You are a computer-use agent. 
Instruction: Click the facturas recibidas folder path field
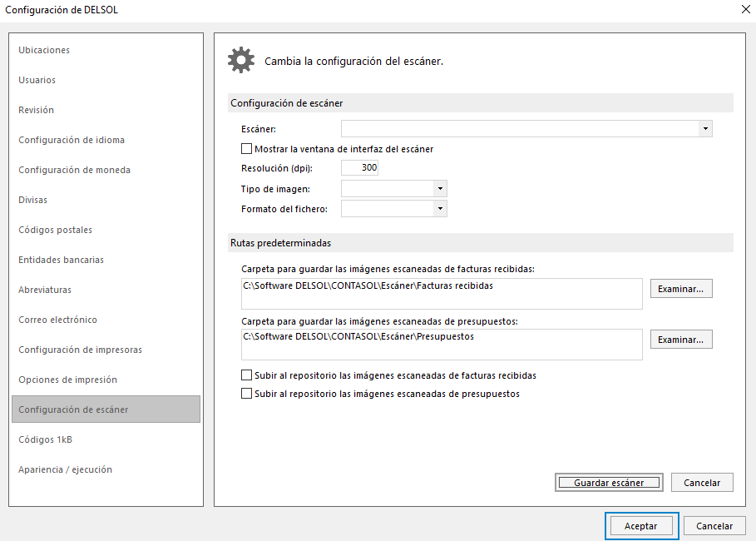click(x=442, y=294)
